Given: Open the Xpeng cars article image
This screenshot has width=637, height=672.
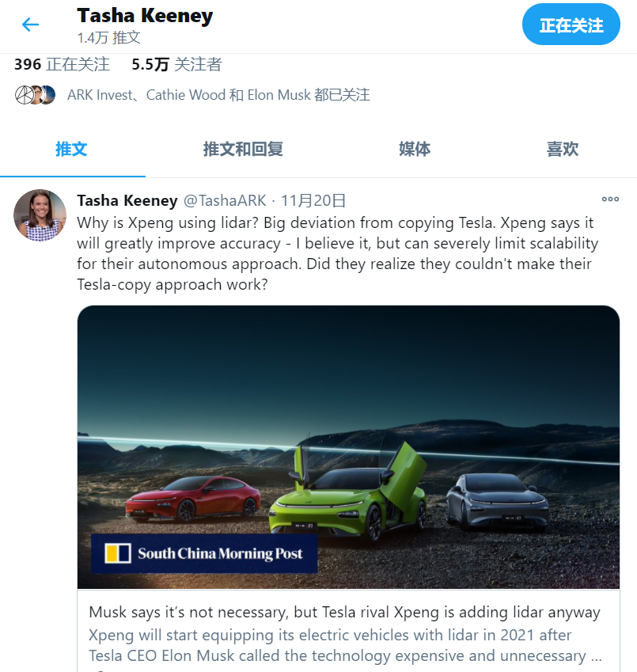Looking at the screenshot, I should click(x=348, y=447).
